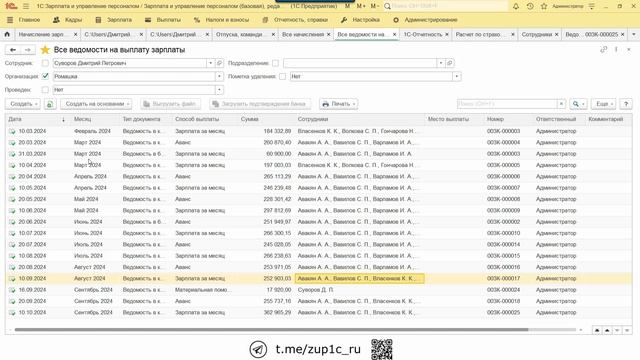The height and width of the screenshot is (360, 640).
Task: Open the Налоги и взносы section
Action: [x=222, y=20]
